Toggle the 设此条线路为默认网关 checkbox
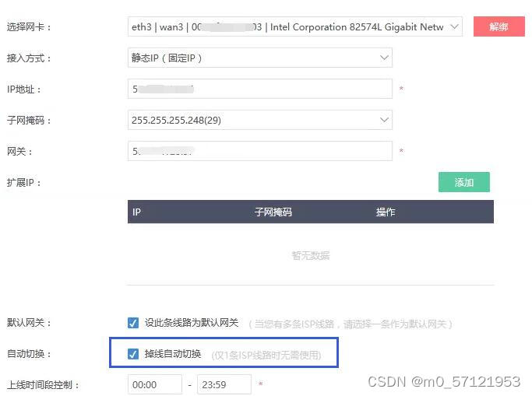The image size is (532, 396). point(133,323)
